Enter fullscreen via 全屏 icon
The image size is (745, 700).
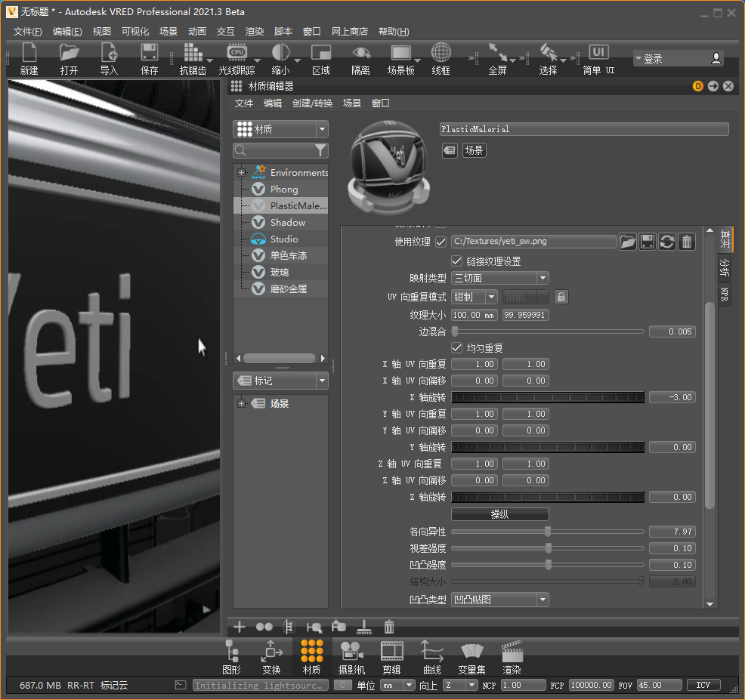coord(497,59)
